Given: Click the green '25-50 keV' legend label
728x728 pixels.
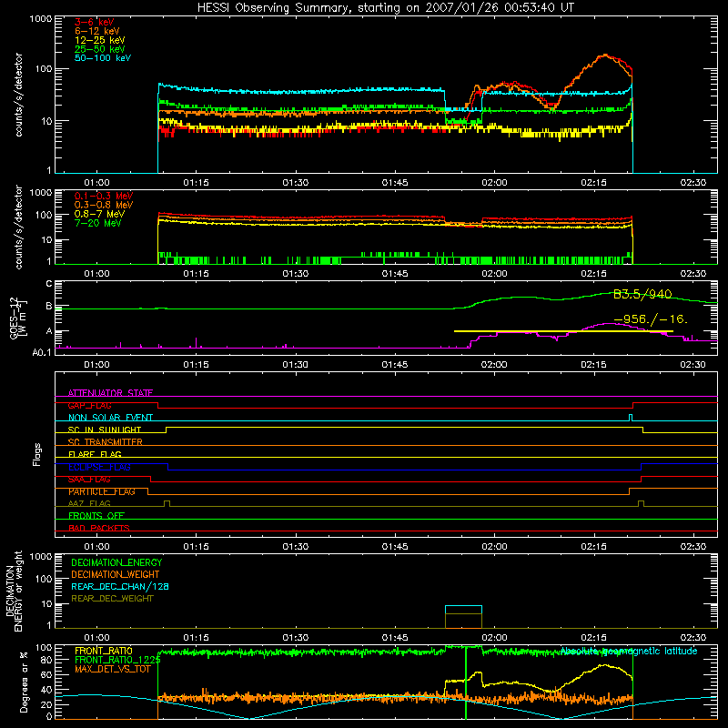Looking at the screenshot, I should point(100,49).
